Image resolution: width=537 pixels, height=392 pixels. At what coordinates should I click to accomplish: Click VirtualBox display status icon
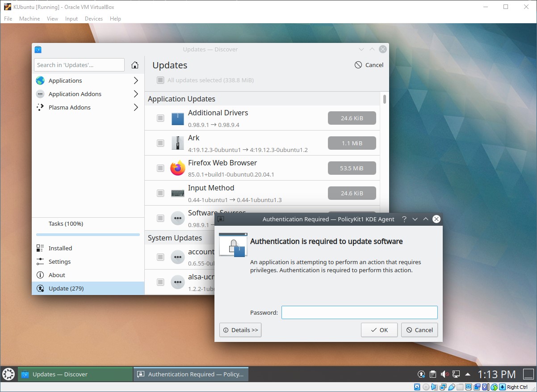[x=469, y=387]
